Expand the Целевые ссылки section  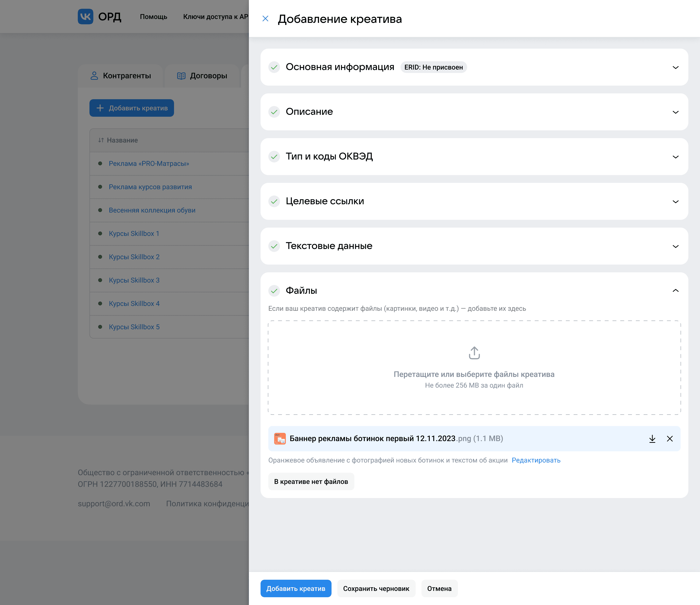point(675,201)
